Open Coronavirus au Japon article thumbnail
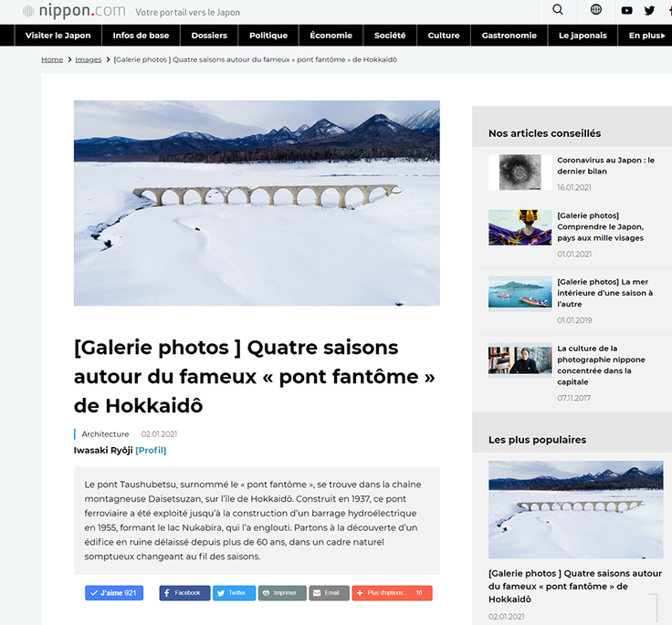The image size is (672, 625). point(520,172)
